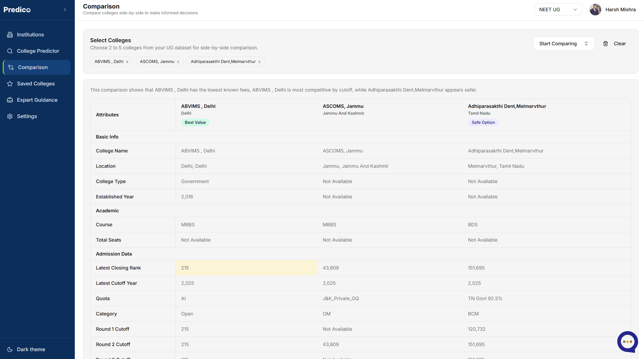This screenshot has height=359, width=644.
Task: Click the 151,695 Latest Closing Rank value
Action: click(476, 268)
